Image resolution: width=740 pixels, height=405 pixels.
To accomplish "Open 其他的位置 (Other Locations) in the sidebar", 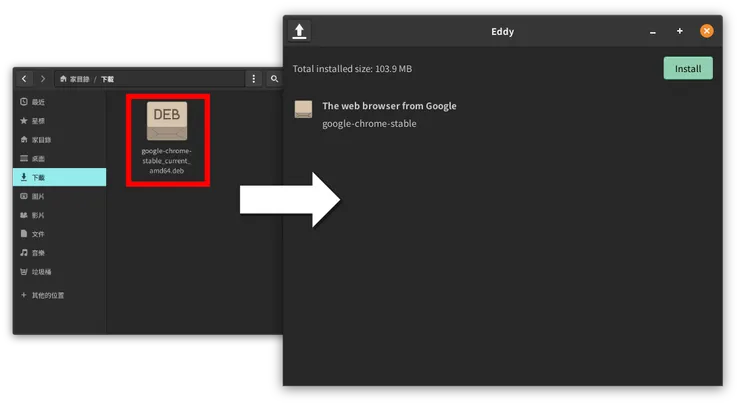I will coord(59,295).
